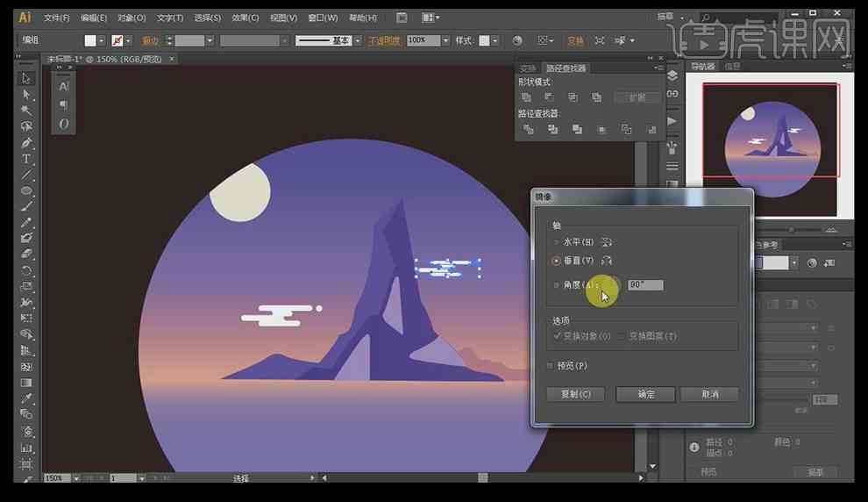Select the Ellipse shape tool
This screenshot has width=868, height=502.
coord(26,190)
